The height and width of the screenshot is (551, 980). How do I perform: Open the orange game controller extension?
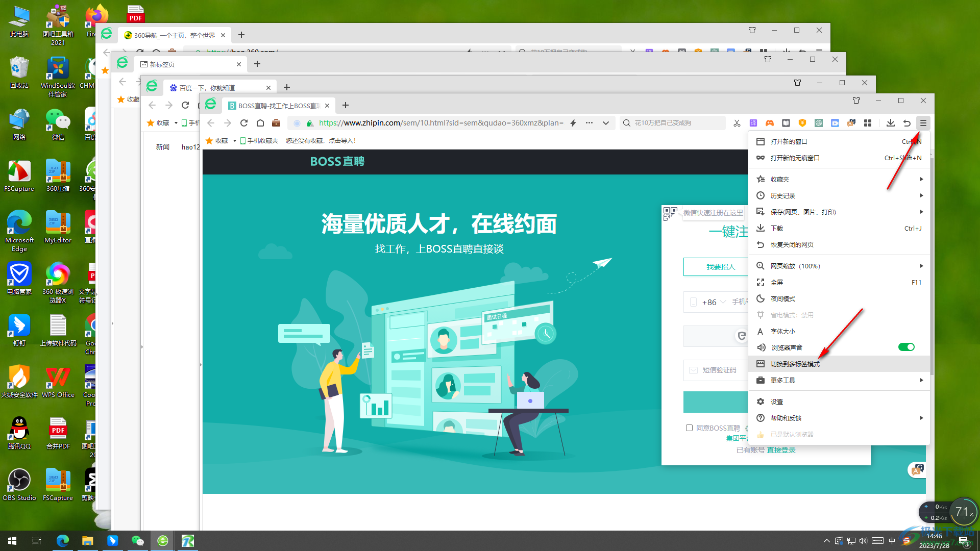[770, 123]
